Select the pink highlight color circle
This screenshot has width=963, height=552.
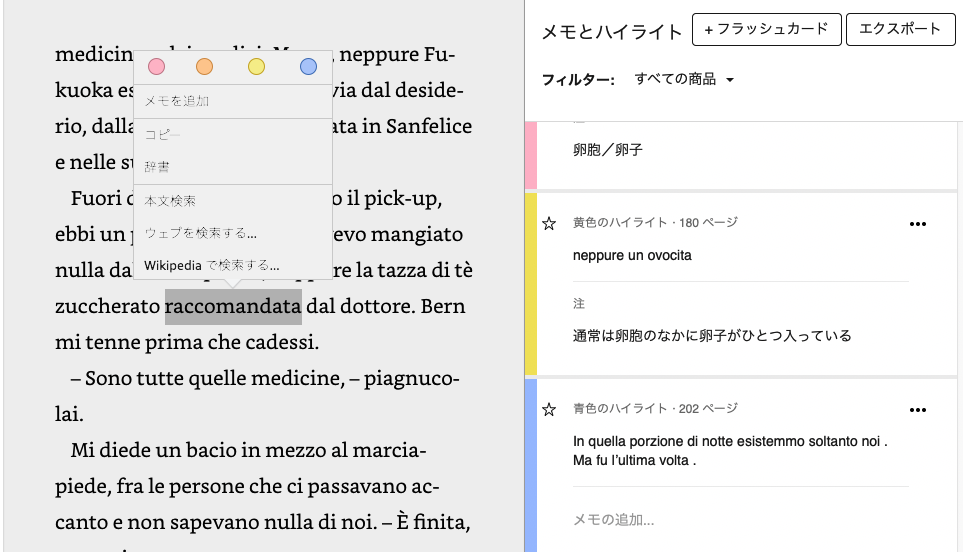coord(156,67)
